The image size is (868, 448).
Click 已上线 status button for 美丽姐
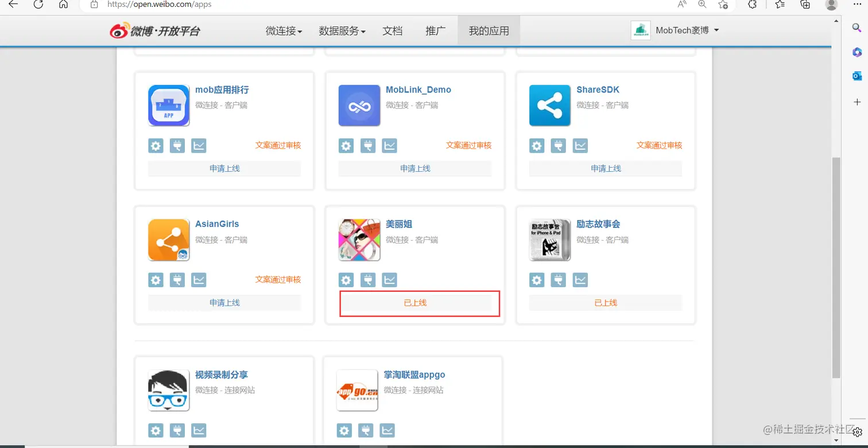(x=415, y=303)
